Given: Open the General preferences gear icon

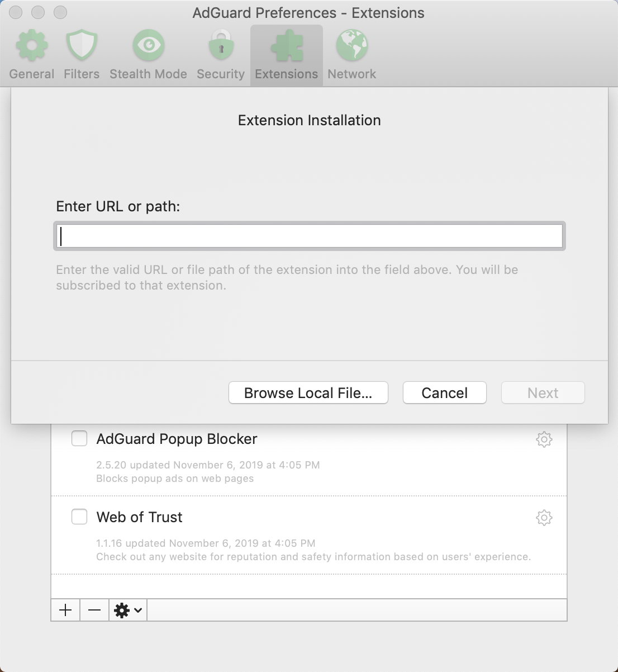Looking at the screenshot, I should pyautogui.click(x=31, y=46).
